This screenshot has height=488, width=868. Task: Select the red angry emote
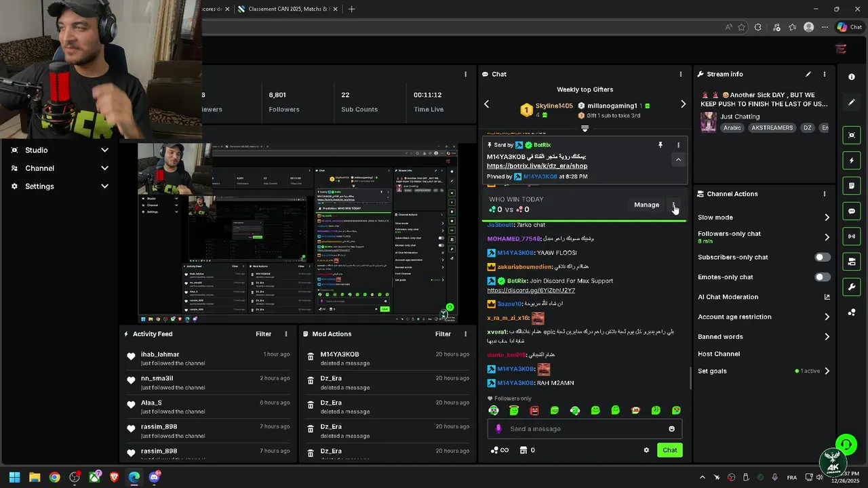(534, 410)
